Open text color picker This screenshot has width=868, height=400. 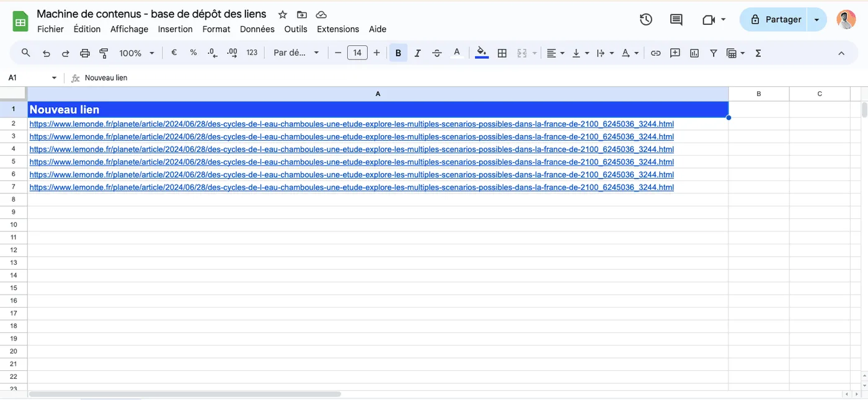click(x=457, y=53)
